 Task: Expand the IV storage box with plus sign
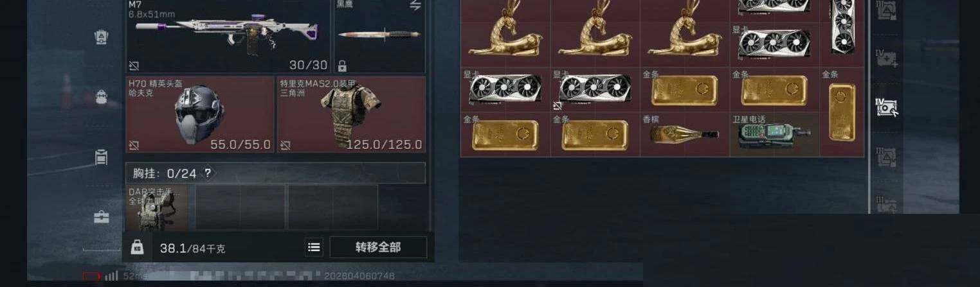[x=887, y=58]
